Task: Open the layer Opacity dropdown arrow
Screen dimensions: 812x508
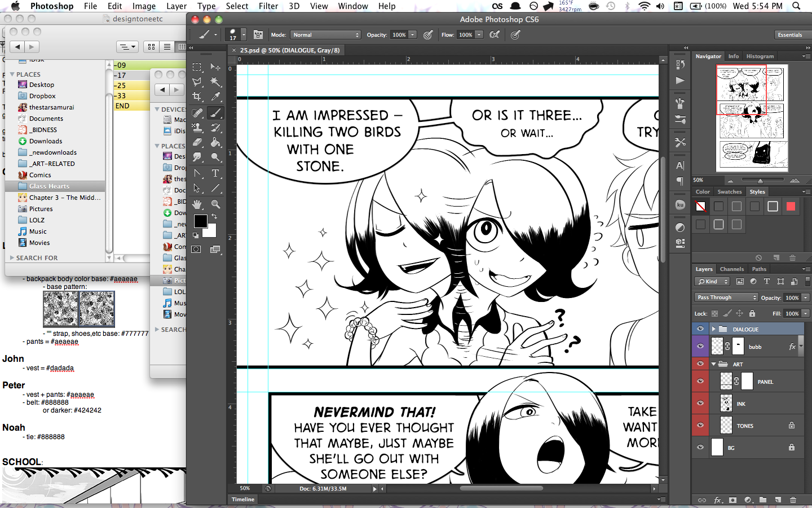Action: click(806, 297)
